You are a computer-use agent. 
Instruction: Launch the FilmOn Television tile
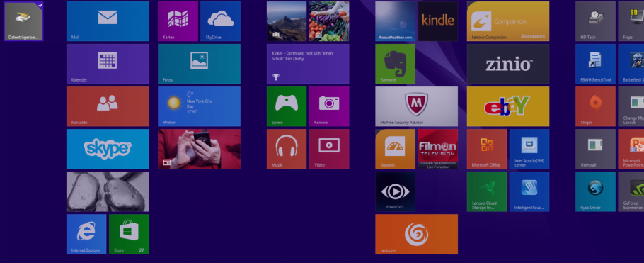pos(438,149)
